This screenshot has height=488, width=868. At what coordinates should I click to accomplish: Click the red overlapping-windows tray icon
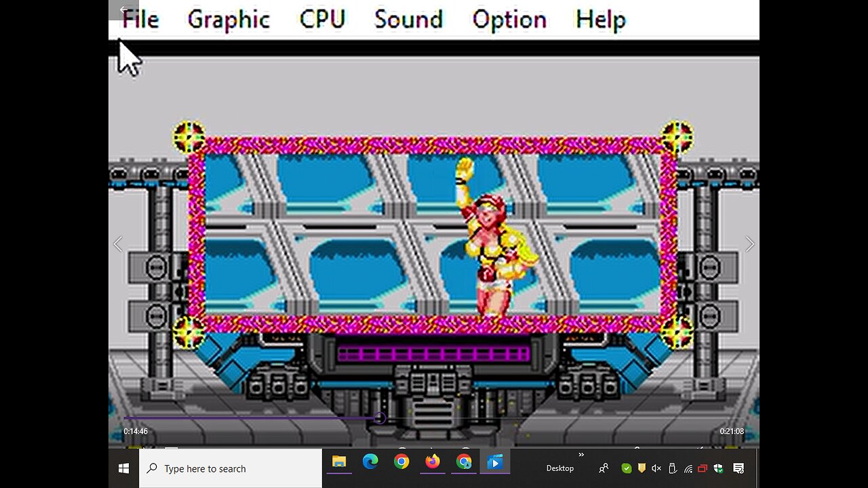703,468
